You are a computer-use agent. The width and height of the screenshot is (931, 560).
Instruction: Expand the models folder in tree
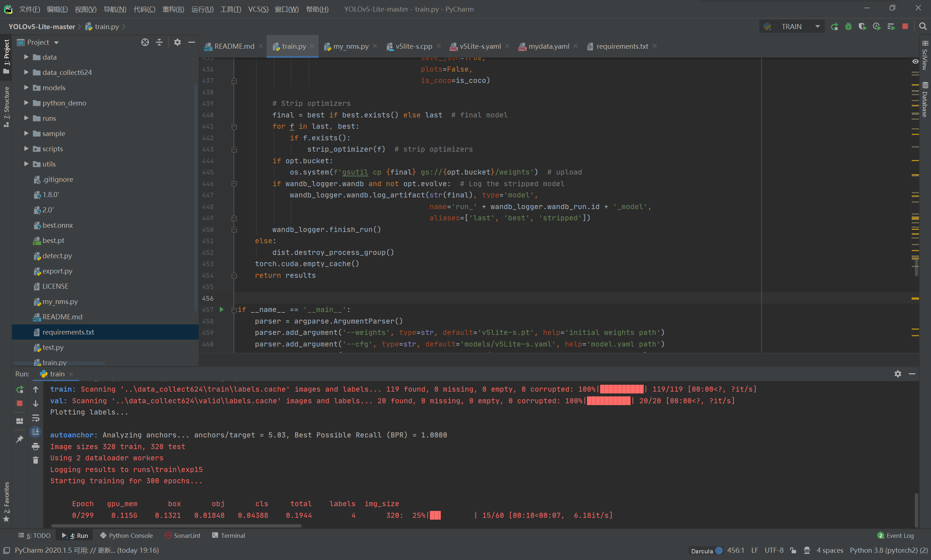[26, 88]
